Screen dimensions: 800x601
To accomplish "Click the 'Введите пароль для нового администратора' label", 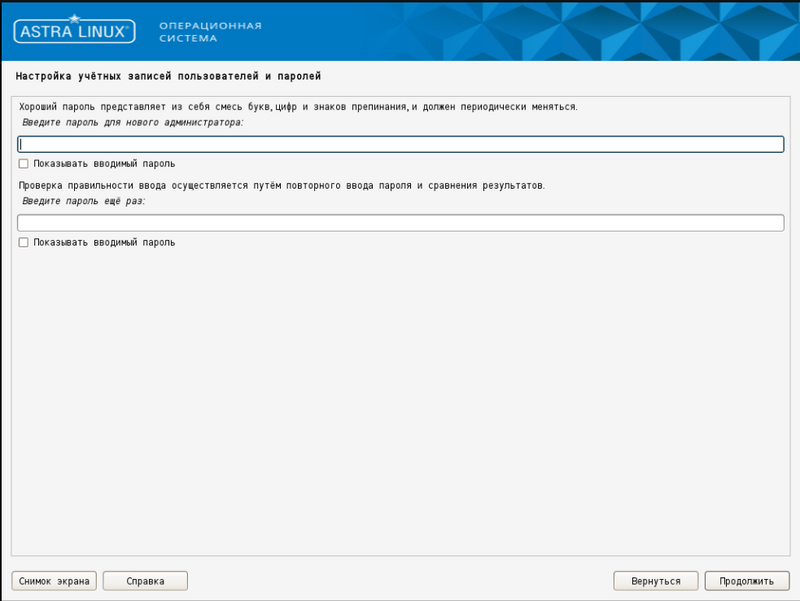I will pyautogui.click(x=133, y=122).
